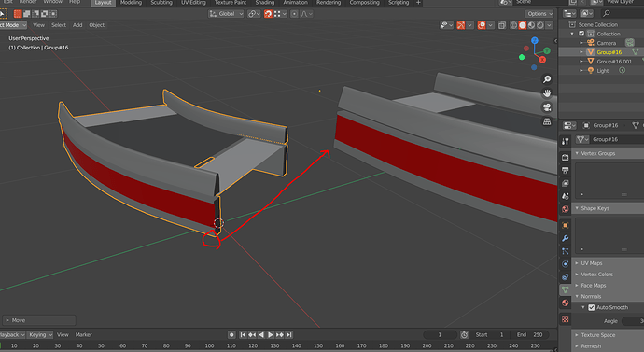Switch to the Sculpting workspace tab
This screenshot has height=352, width=644.
[x=161, y=3]
